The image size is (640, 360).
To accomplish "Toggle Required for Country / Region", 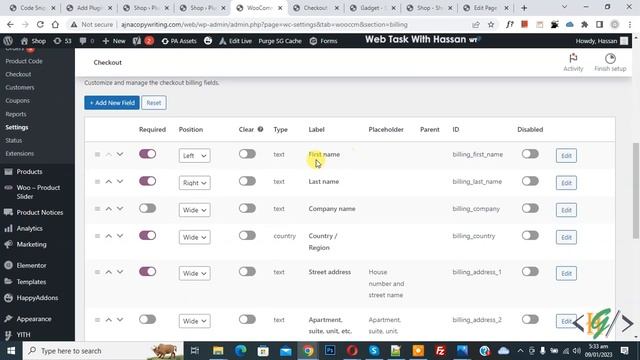I will [147, 236].
